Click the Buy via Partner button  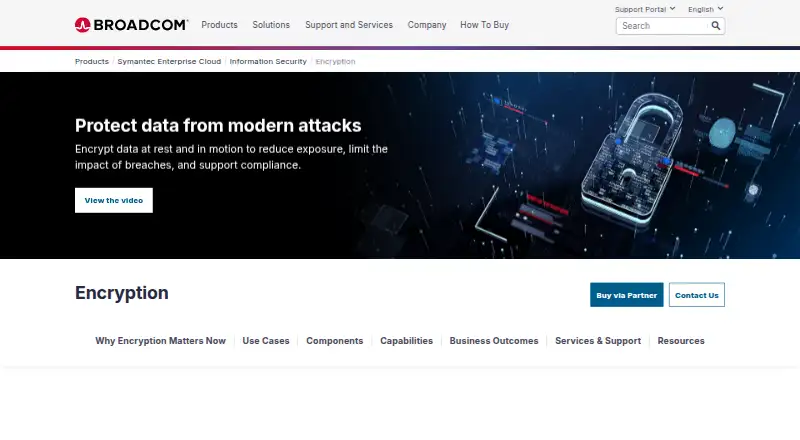(627, 295)
